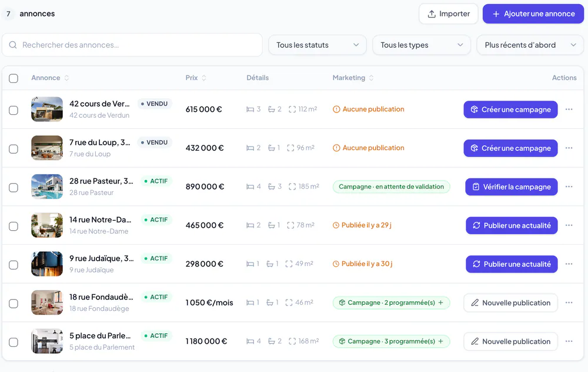Viewport: 588px width, 372px height.
Task: Sort by the Prix column sort arrows
Action: click(204, 78)
